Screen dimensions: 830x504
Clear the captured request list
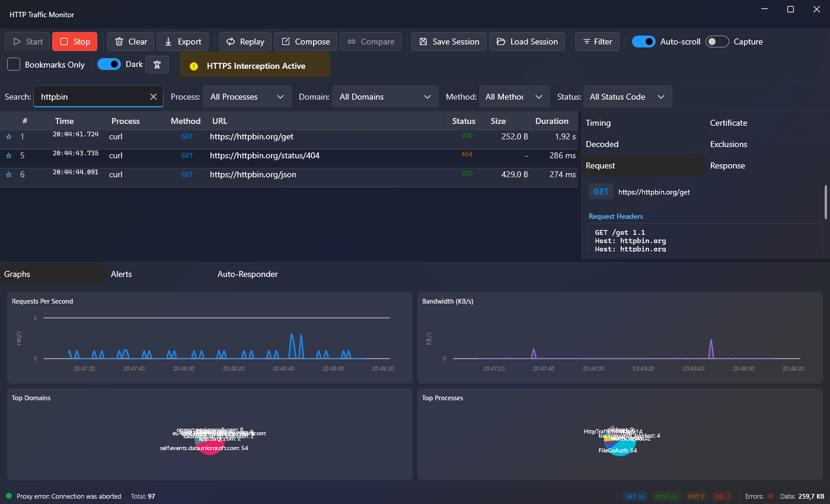(130, 42)
